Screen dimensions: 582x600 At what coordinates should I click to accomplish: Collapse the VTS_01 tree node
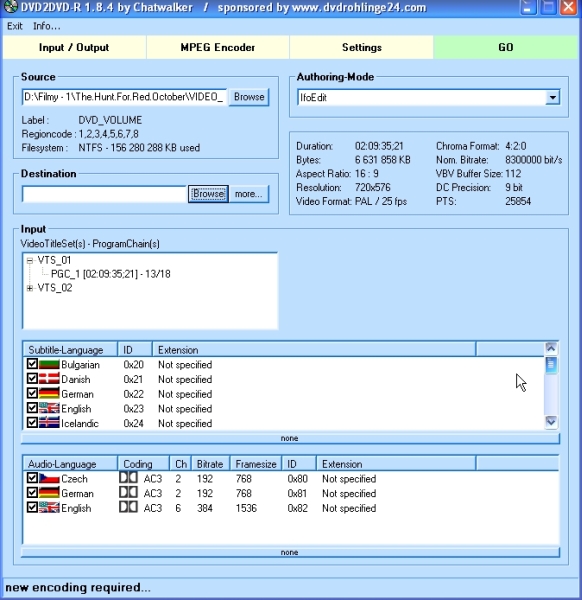(29, 261)
